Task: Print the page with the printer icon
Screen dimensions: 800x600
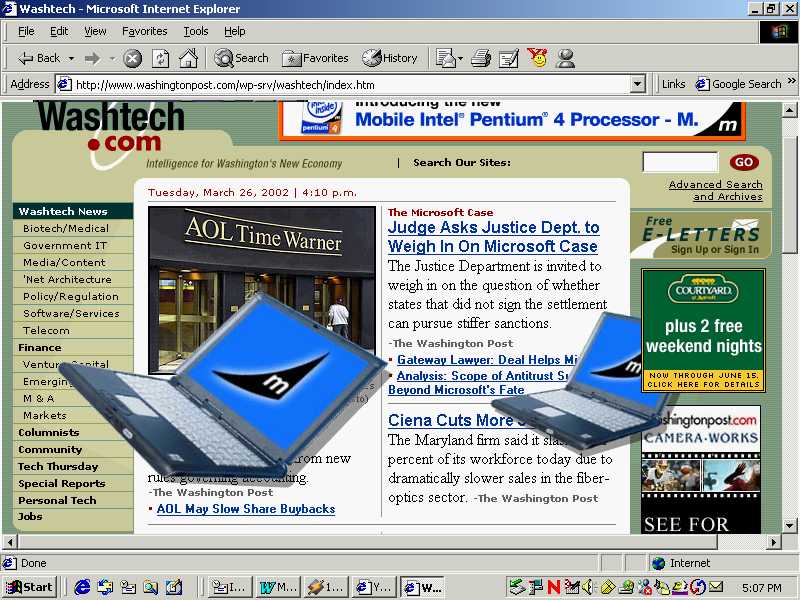Action: (x=481, y=59)
